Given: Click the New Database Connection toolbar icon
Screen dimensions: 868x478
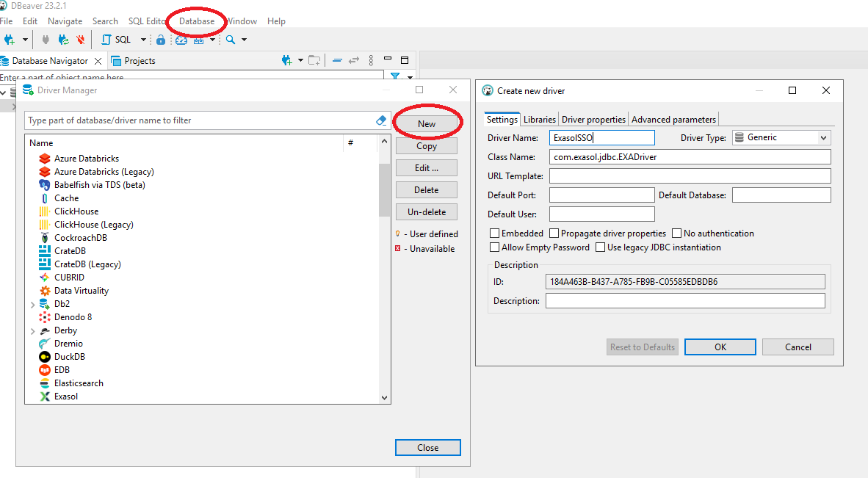Looking at the screenshot, I should 10,40.
